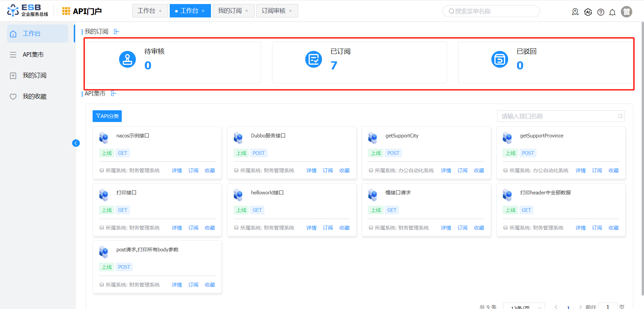Image resolution: width=644 pixels, height=309 pixels.
Task: Click 详情 link for nacos示例接口
Action: click(177, 171)
